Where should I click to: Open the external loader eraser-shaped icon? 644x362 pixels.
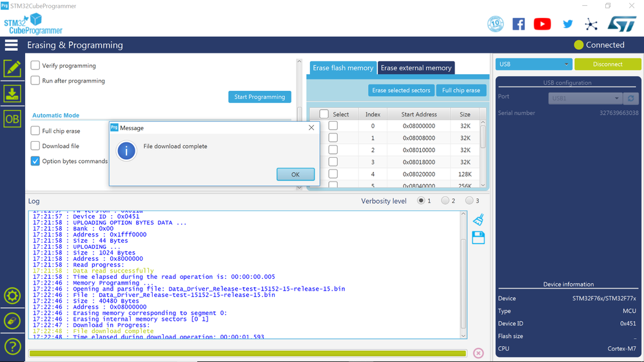coord(12,321)
